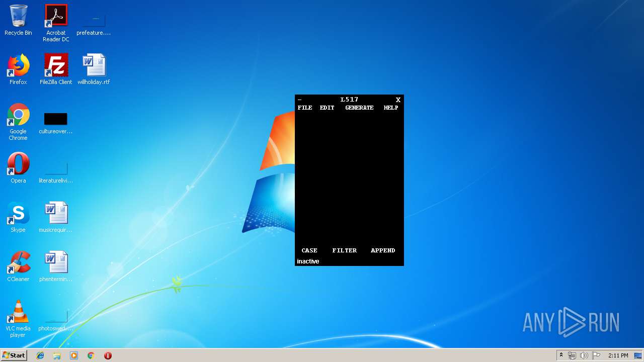
Task: Close the L517 window with X
Action: coord(398,100)
